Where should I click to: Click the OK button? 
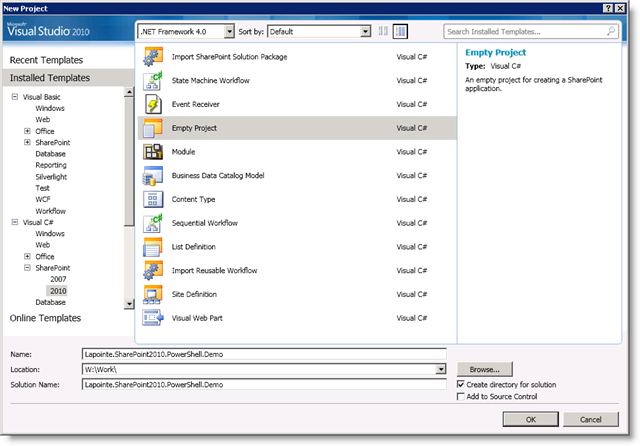point(531,419)
